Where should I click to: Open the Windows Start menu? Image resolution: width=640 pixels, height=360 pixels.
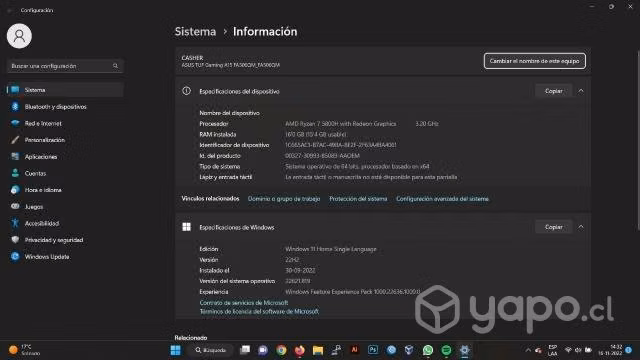coord(176,350)
